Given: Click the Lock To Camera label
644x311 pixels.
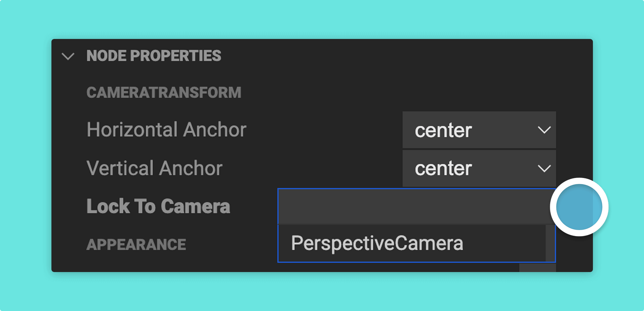Looking at the screenshot, I should [158, 206].
